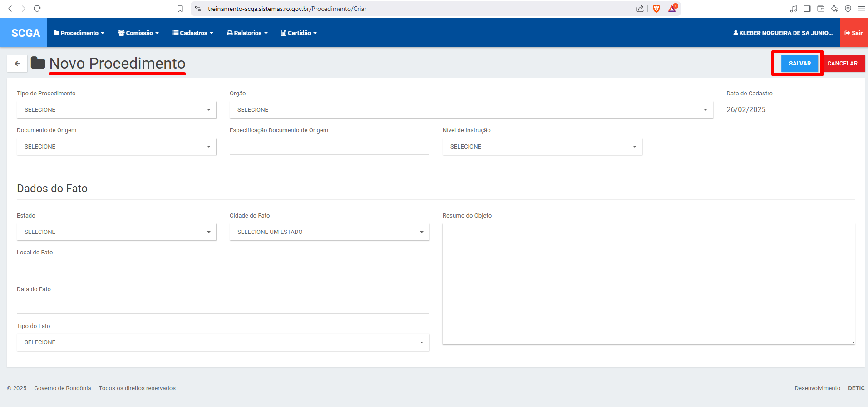Click the back arrow button beside Novo Procedimento
This screenshot has height=407, width=868.
17,64
